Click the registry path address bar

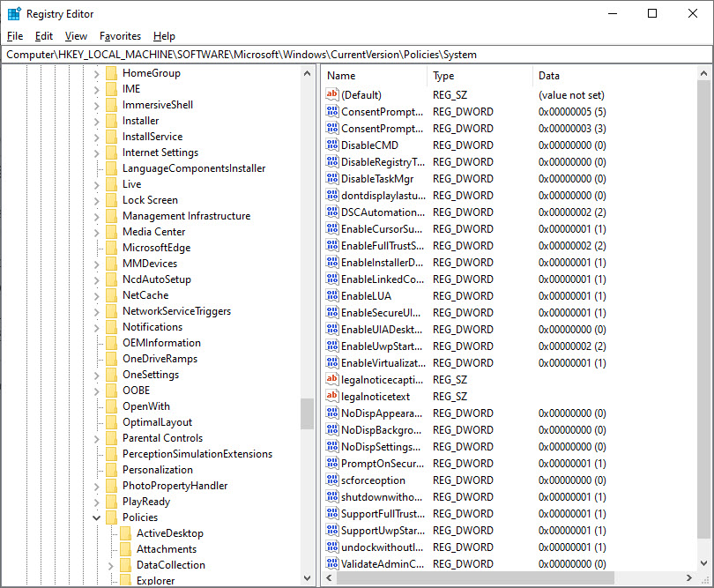pos(353,55)
